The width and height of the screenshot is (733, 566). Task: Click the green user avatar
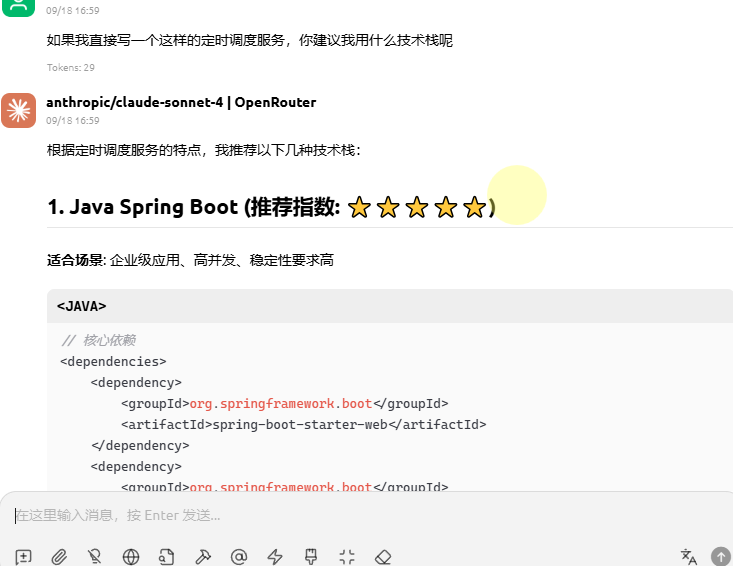(x=19, y=7)
